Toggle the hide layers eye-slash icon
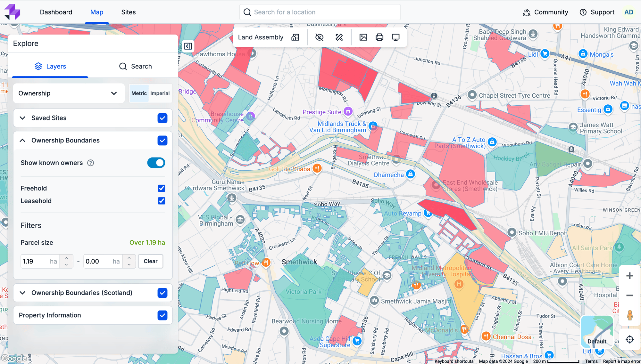The height and width of the screenshot is (364, 641). pos(319,37)
